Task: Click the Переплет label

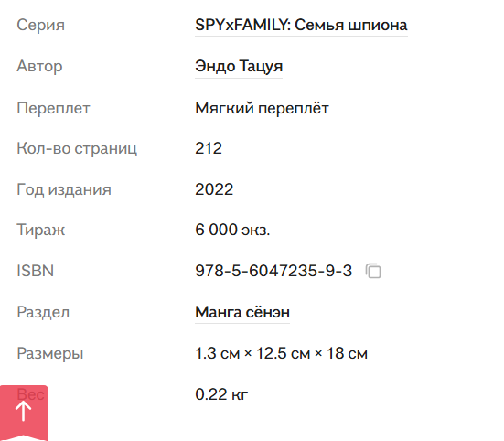Action: 53,108
